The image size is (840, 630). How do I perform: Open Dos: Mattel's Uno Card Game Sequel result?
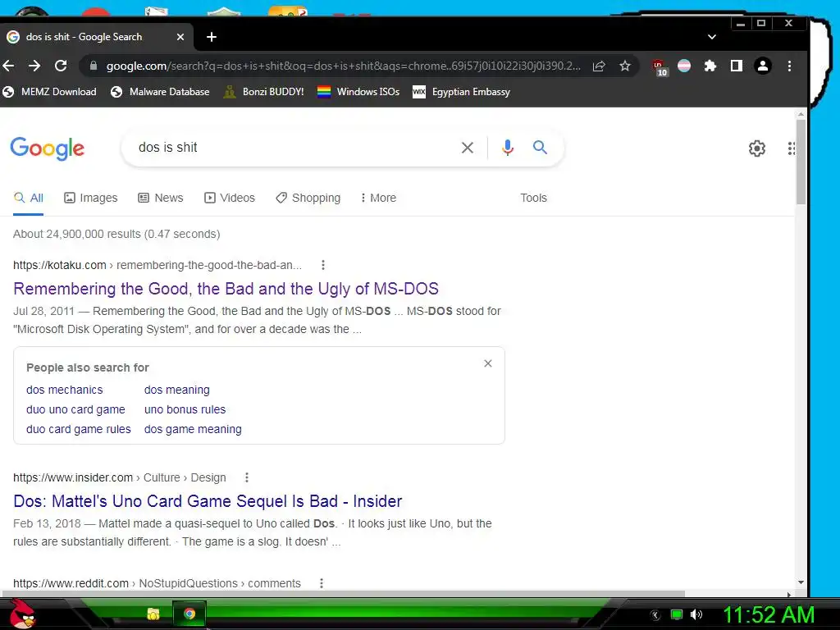tap(208, 501)
